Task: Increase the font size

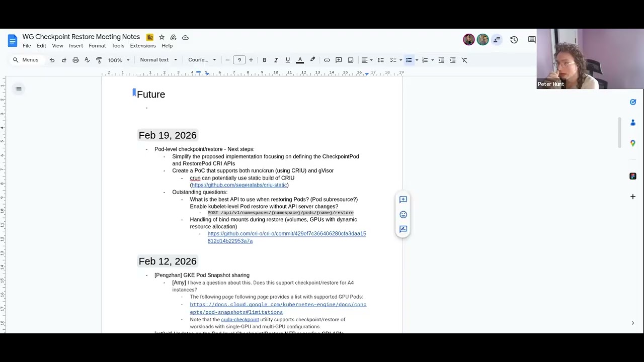Action: (251, 60)
